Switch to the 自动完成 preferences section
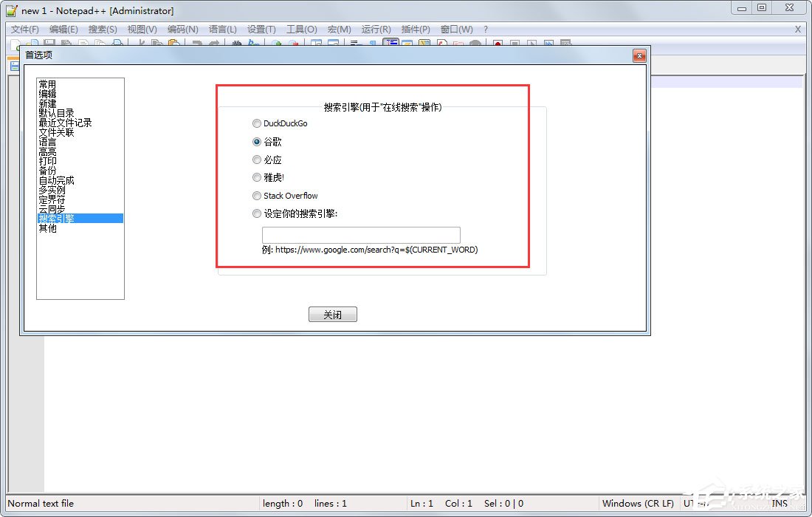The height and width of the screenshot is (517, 812). tap(57, 179)
